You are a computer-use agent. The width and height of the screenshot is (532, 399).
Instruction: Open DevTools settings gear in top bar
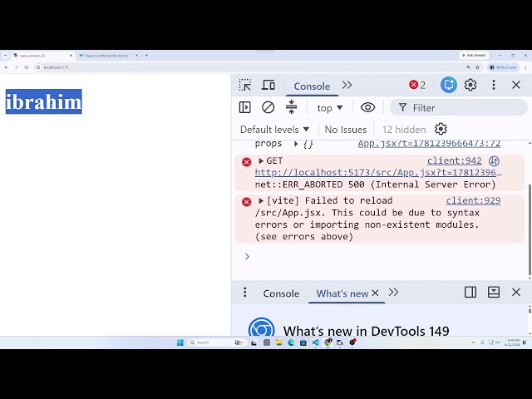[470, 85]
